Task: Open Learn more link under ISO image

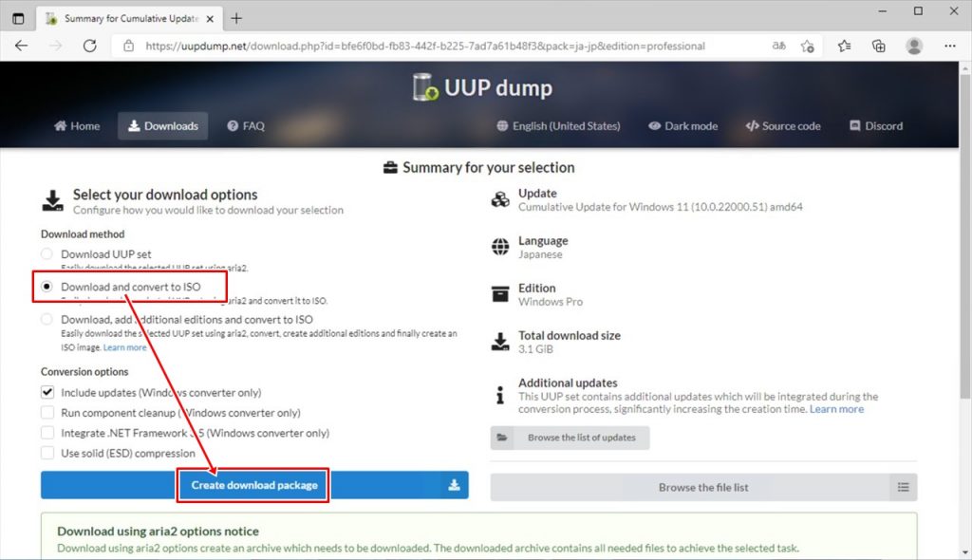Action: click(x=124, y=347)
